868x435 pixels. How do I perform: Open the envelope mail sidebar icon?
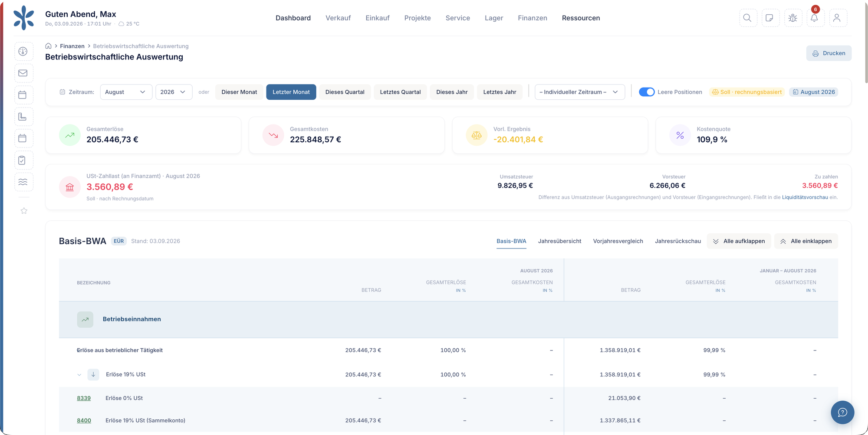click(x=23, y=73)
